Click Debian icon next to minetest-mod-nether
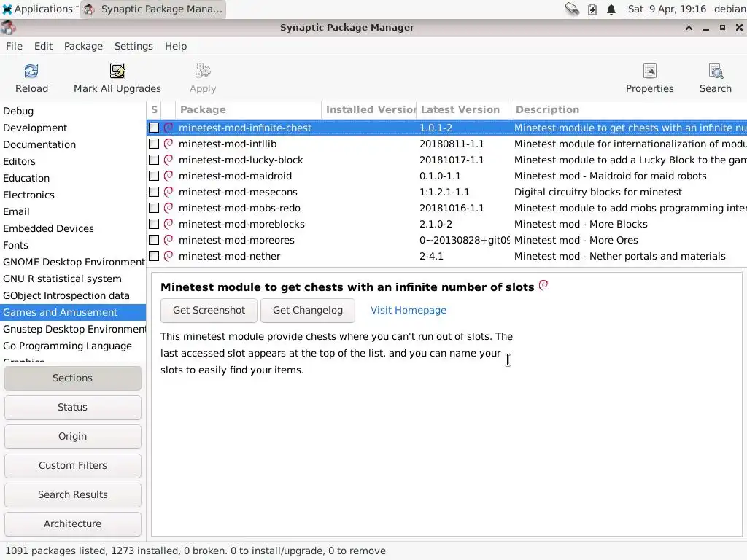This screenshot has width=747, height=560. coord(169,256)
